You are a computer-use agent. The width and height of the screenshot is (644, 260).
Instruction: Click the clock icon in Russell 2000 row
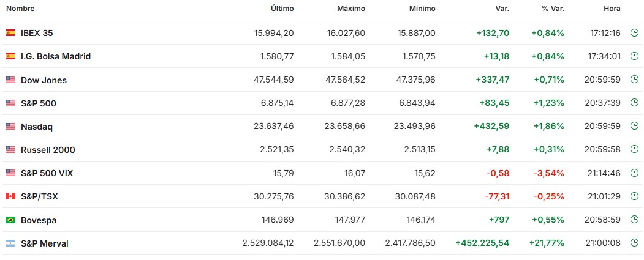click(635, 150)
